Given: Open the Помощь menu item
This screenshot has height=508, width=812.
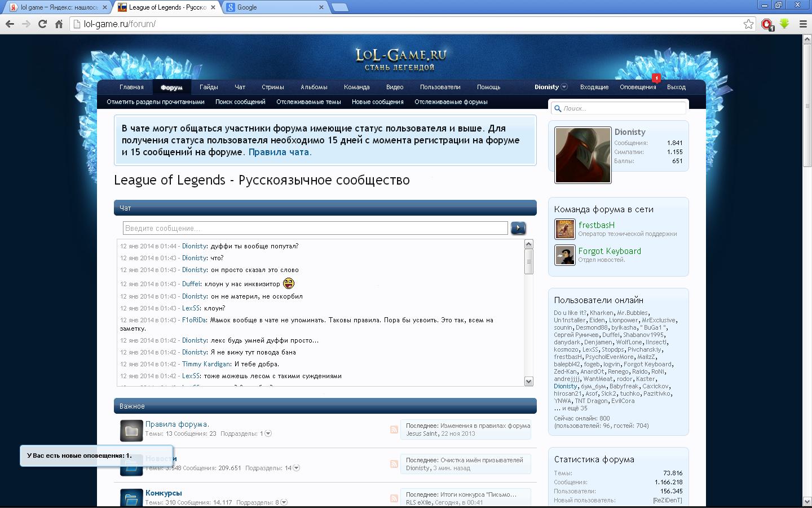Looking at the screenshot, I should pos(489,87).
